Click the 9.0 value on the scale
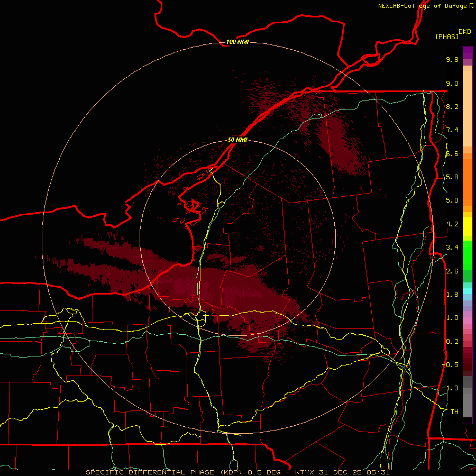The height and width of the screenshot is (476, 476). click(x=452, y=83)
